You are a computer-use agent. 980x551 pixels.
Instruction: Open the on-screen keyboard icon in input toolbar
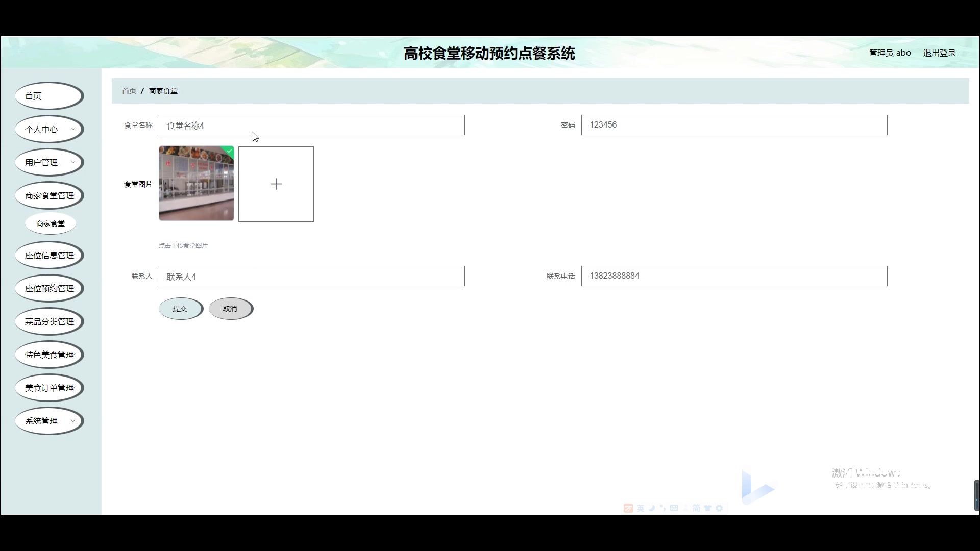(674, 508)
